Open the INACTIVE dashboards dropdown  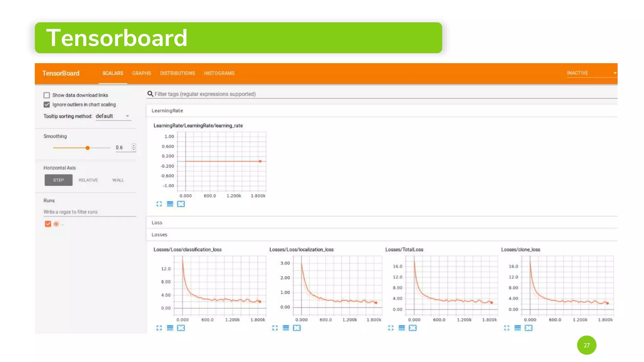tap(591, 73)
